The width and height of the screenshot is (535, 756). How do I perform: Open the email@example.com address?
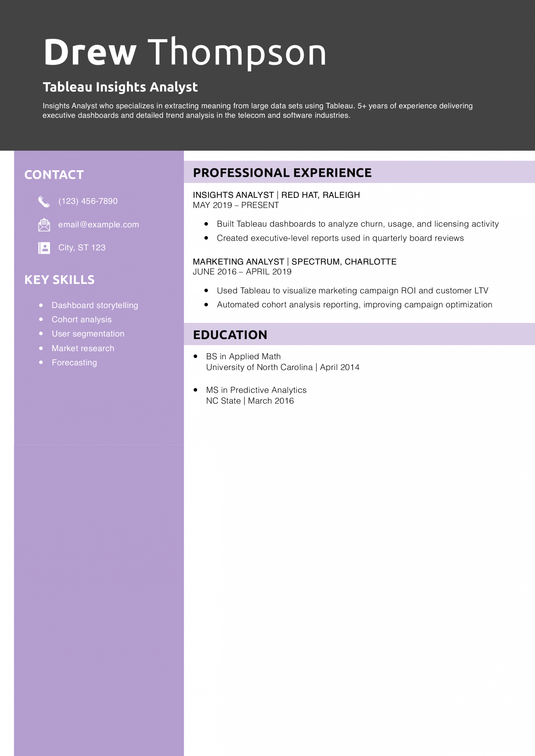(x=98, y=225)
